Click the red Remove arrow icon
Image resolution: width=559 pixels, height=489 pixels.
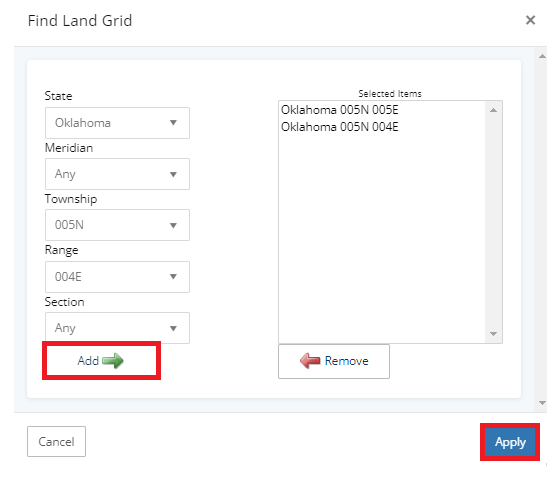click(310, 361)
